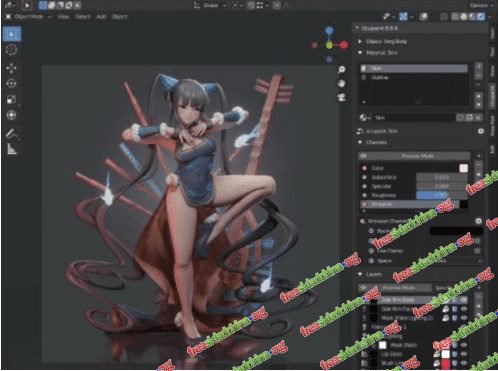Open the Emission Channel gear settings
This screenshot has height=371, width=498.
tap(478, 221)
